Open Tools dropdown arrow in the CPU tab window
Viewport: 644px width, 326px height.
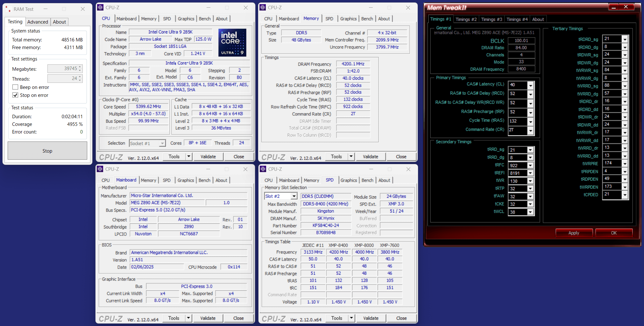188,156
